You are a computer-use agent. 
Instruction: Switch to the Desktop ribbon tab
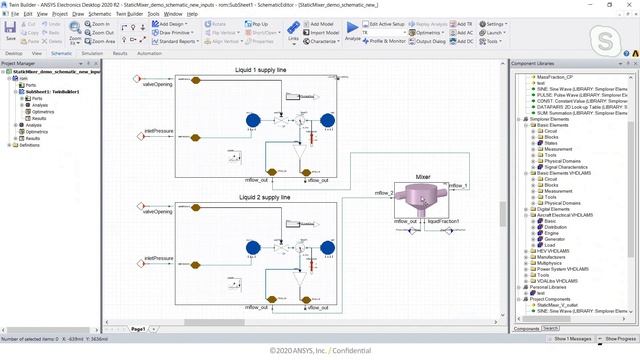[x=13, y=53]
